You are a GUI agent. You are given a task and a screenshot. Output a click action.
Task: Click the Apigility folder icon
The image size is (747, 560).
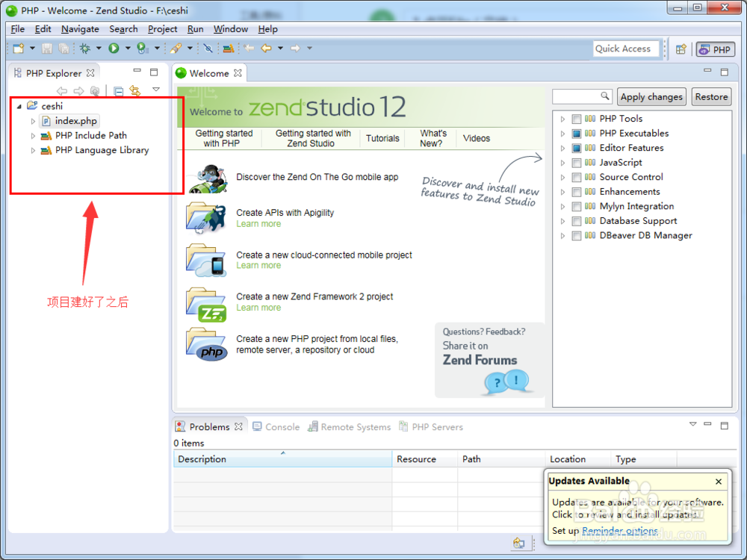pyautogui.click(x=206, y=219)
